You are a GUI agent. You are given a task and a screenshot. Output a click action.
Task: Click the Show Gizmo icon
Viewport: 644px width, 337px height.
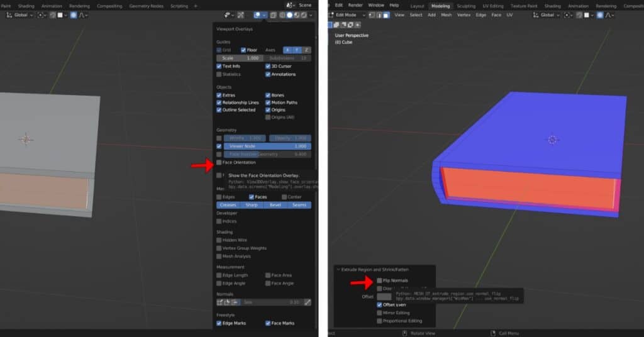pos(241,15)
